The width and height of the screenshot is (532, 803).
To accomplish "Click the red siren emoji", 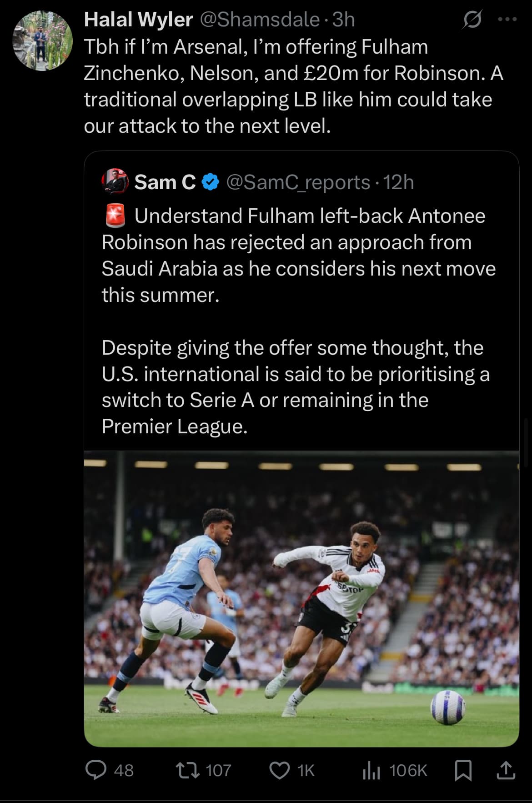I will (115, 216).
